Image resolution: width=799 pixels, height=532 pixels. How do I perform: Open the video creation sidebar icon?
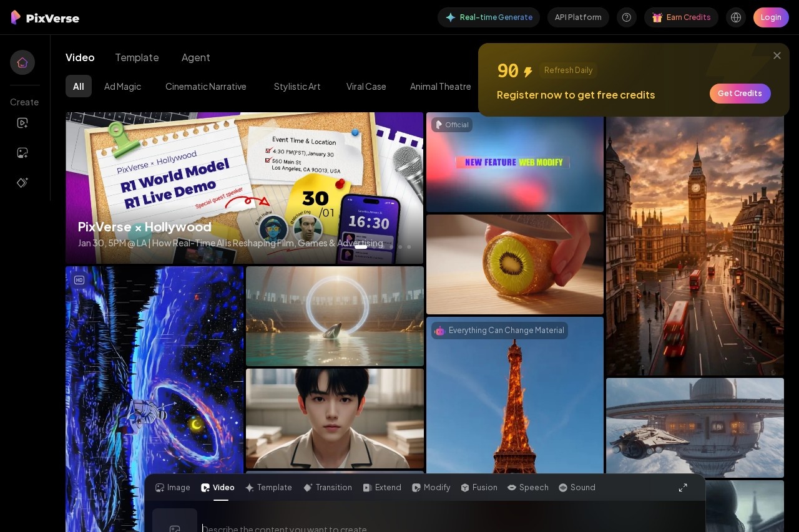click(22, 123)
